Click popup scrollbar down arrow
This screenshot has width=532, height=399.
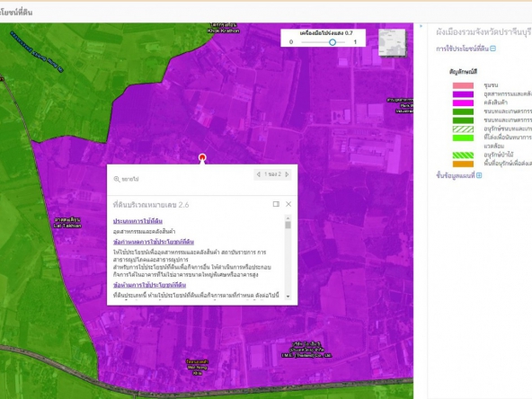tap(288, 297)
